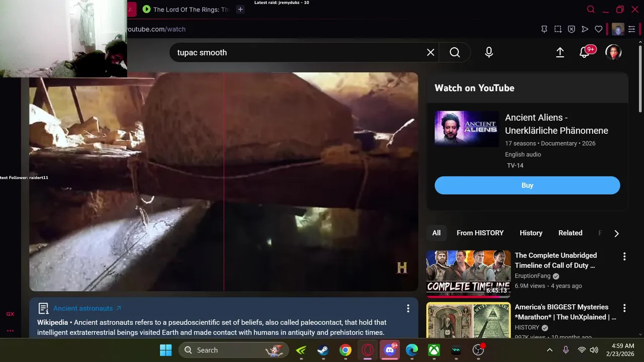Open OBS Studio from taskbar
Image resolution: width=644 pixels, height=362 pixels.
point(478,350)
